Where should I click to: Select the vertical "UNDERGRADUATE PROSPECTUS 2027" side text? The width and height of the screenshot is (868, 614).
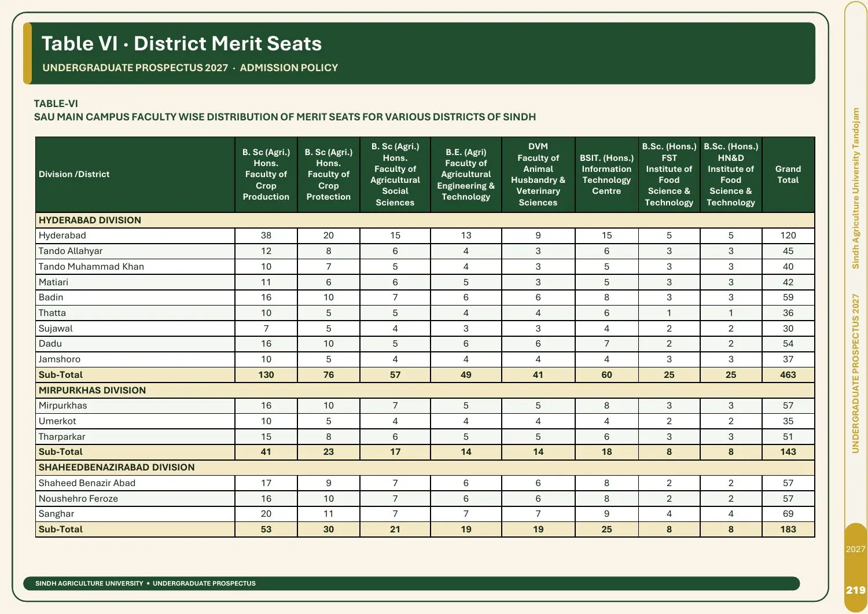(856, 373)
